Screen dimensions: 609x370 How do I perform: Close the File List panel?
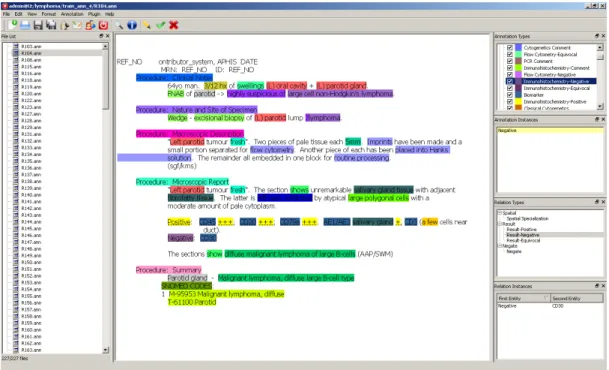tap(108, 36)
